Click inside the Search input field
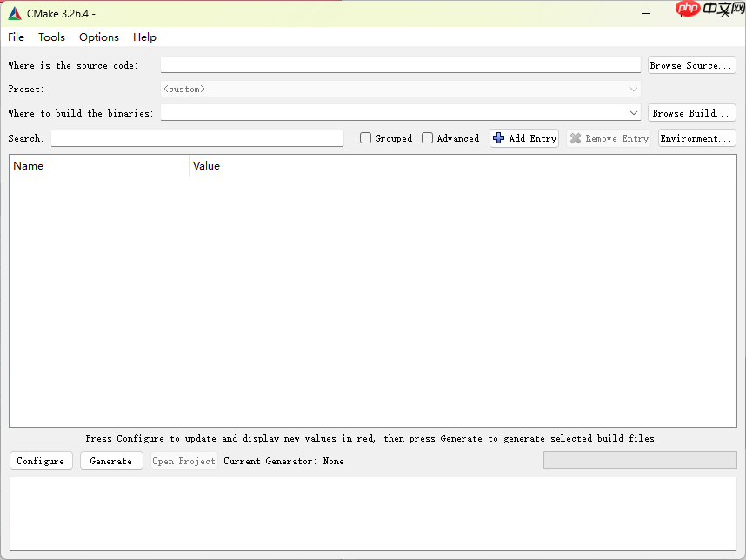 (x=196, y=137)
